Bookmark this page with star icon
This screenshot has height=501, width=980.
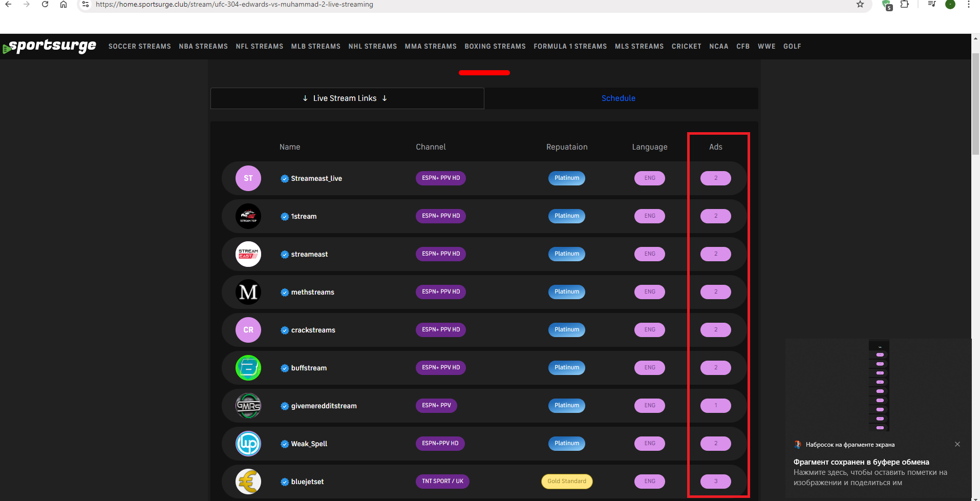(860, 5)
